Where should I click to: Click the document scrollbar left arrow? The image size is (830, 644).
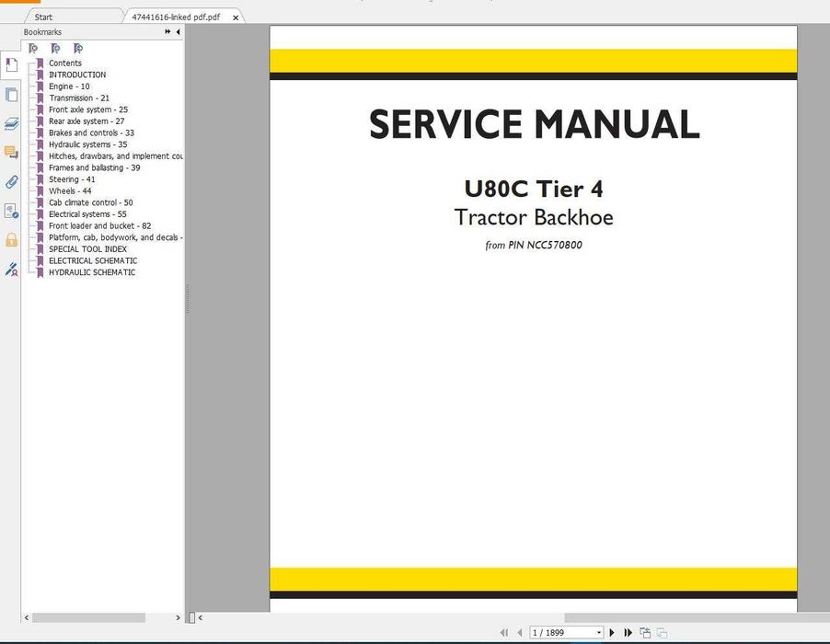pyautogui.click(x=201, y=617)
